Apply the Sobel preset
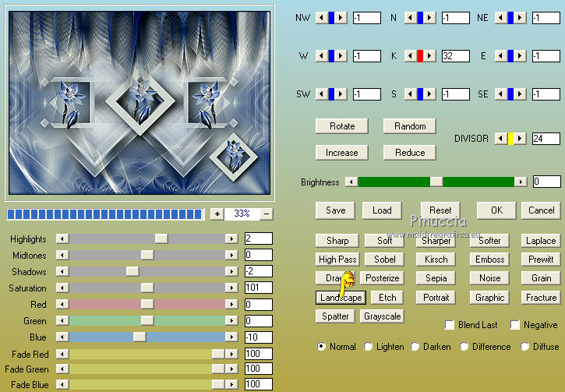This screenshot has height=392, width=565. (384, 259)
